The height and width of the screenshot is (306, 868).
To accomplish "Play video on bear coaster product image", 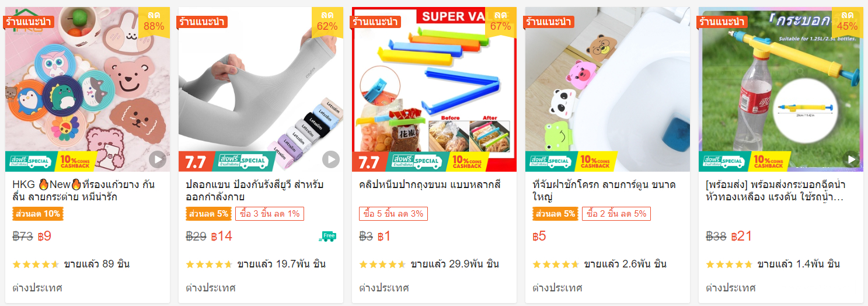I will [157, 159].
